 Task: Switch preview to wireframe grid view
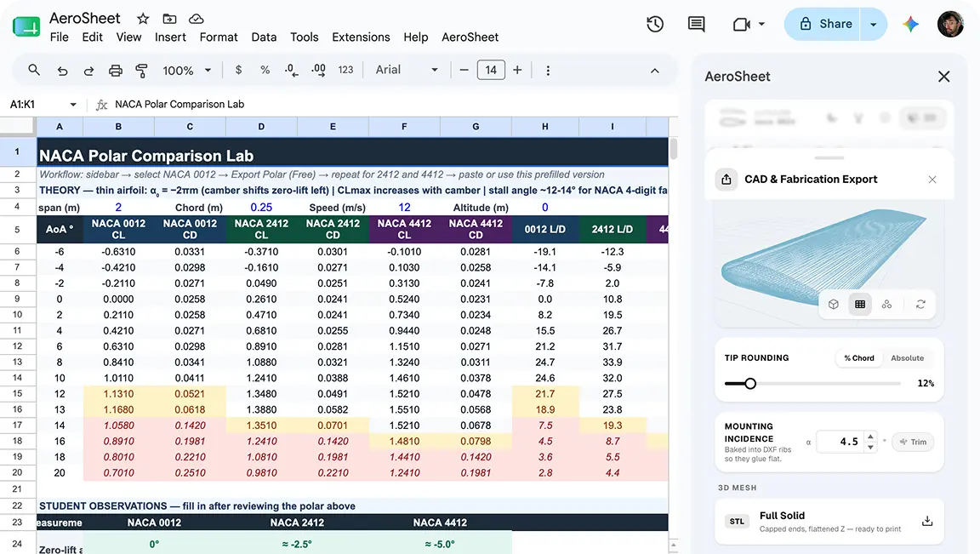(860, 304)
